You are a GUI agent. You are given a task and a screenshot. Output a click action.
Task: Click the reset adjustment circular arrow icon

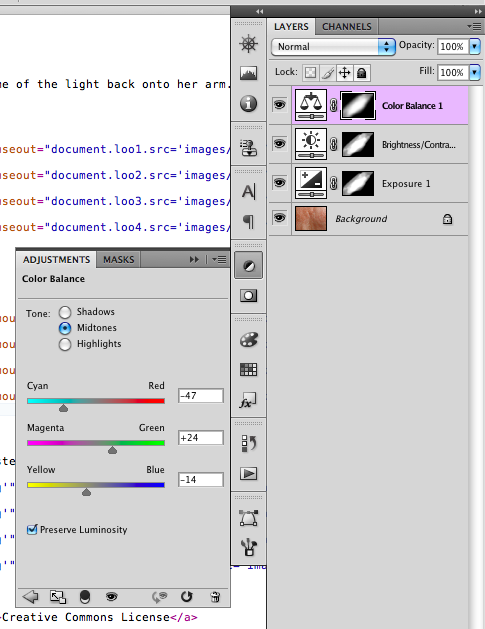click(187, 597)
